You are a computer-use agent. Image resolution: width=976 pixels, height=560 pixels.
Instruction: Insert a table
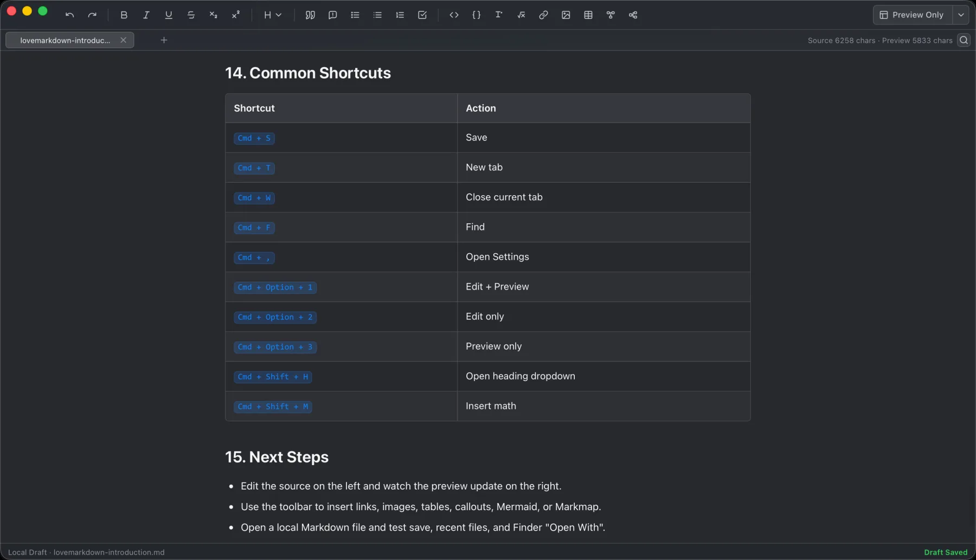click(x=588, y=15)
